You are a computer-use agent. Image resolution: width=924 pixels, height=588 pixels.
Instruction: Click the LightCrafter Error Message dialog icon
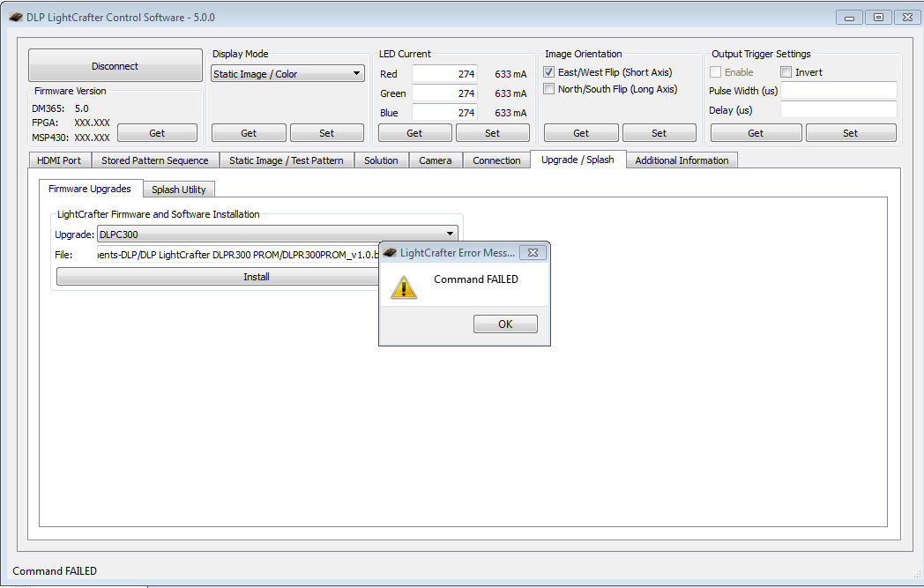[390, 253]
